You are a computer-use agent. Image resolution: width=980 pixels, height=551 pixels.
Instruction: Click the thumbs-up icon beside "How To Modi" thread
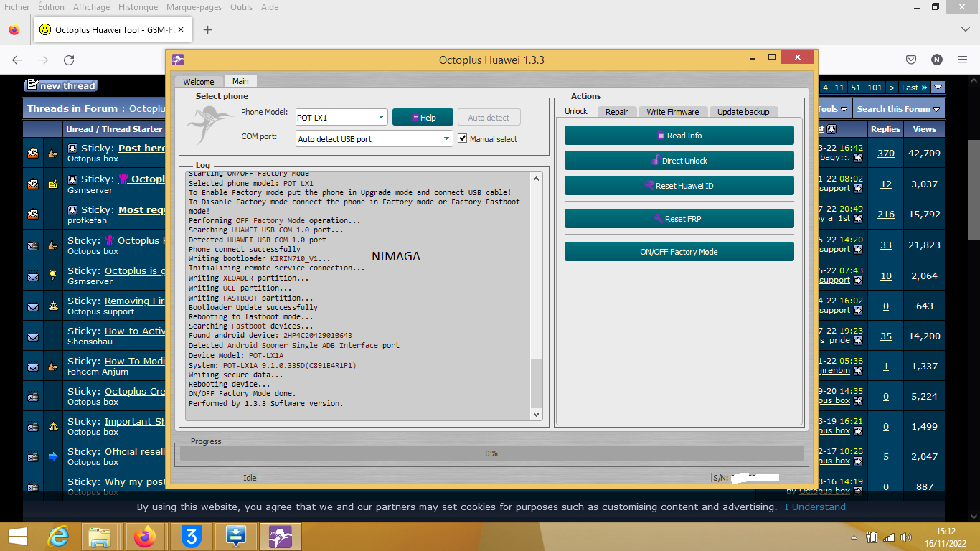[52, 366]
